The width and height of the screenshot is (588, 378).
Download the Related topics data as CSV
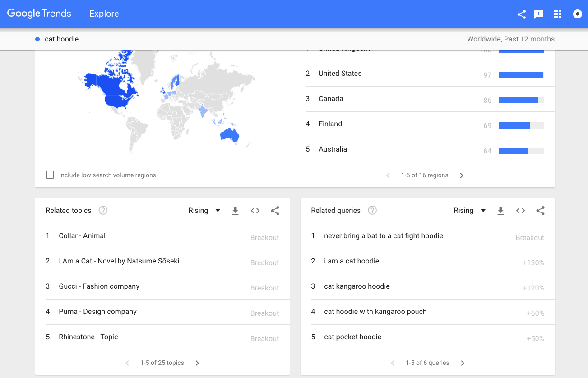(x=235, y=211)
